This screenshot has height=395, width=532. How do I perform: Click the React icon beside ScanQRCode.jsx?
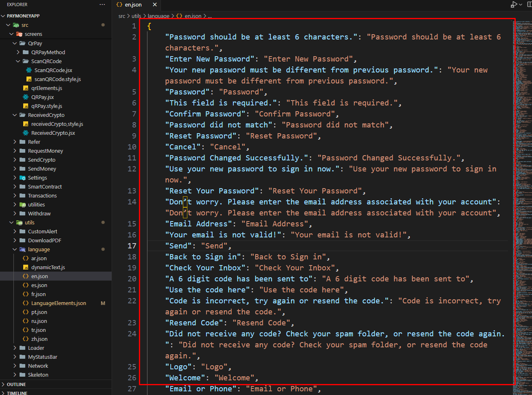(29, 70)
